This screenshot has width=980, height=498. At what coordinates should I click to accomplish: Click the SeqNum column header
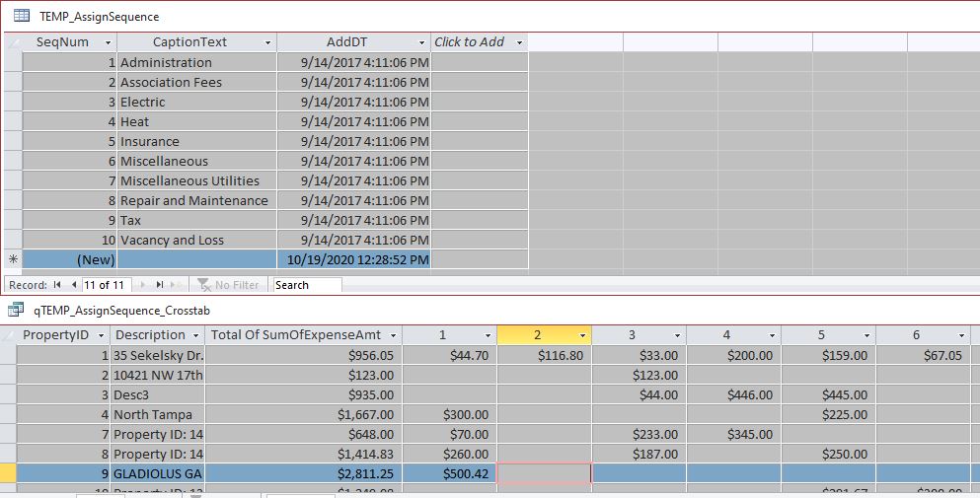[x=69, y=41]
